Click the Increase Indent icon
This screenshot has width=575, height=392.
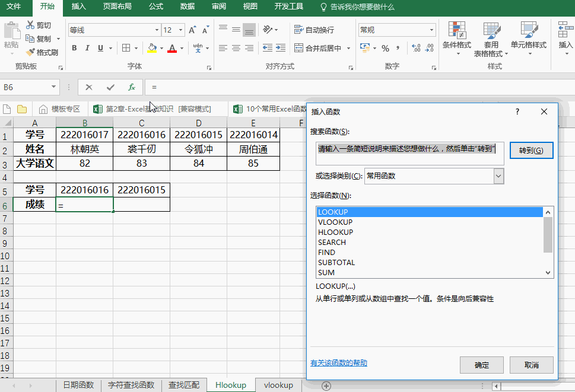281,48
